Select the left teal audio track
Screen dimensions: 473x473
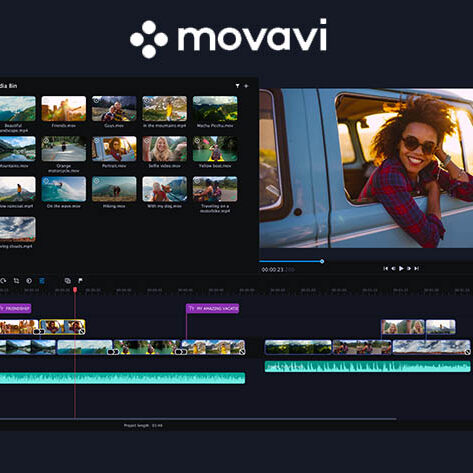[x=122, y=378]
